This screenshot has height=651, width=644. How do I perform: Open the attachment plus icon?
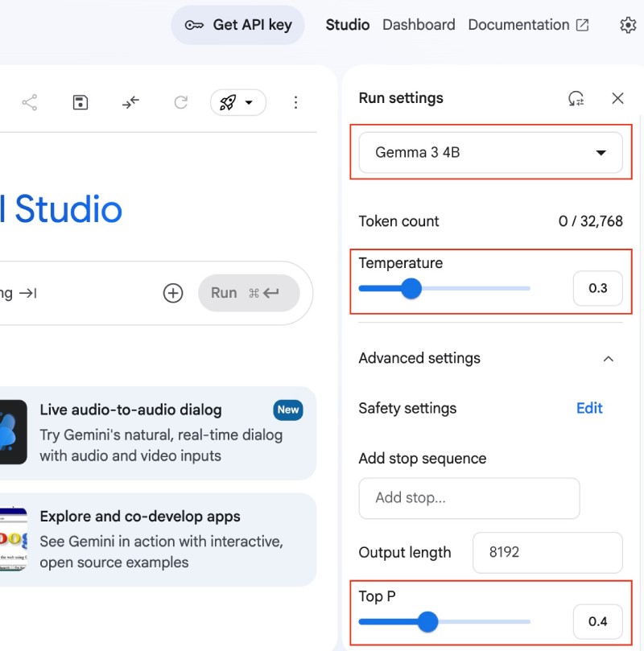pos(173,293)
